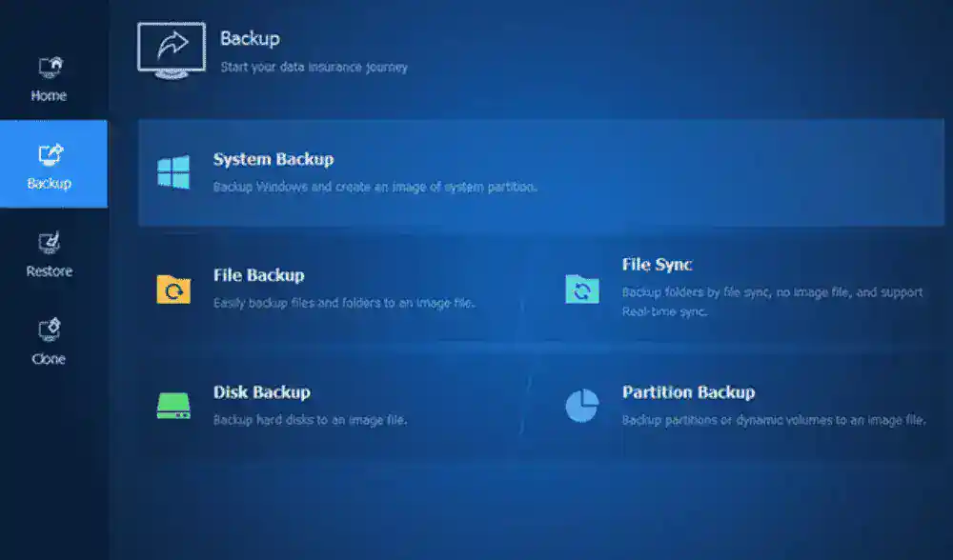Choose the Disk Backup title
The image size is (953, 560).
(x=262, y=391)
